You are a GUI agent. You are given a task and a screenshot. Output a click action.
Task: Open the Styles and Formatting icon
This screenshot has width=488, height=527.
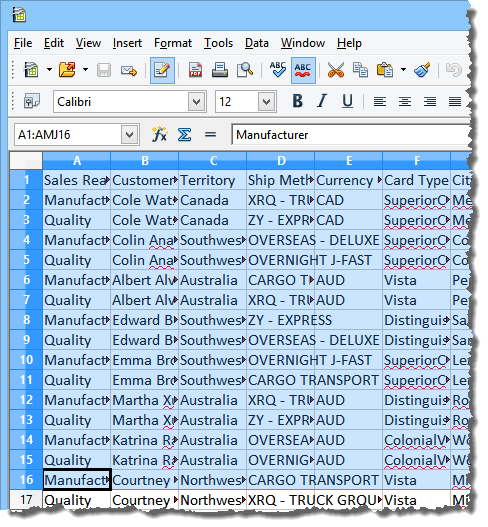(32, 101)
